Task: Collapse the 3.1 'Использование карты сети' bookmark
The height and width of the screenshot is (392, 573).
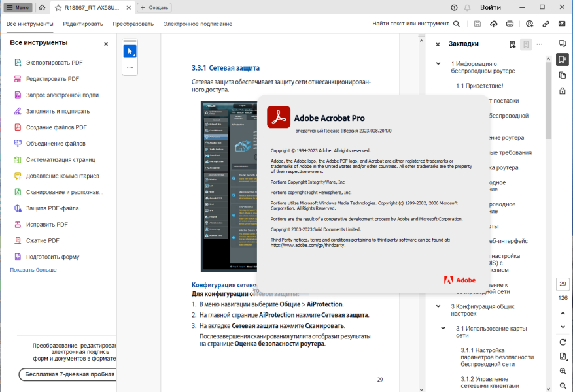Action: coord(443,328)
